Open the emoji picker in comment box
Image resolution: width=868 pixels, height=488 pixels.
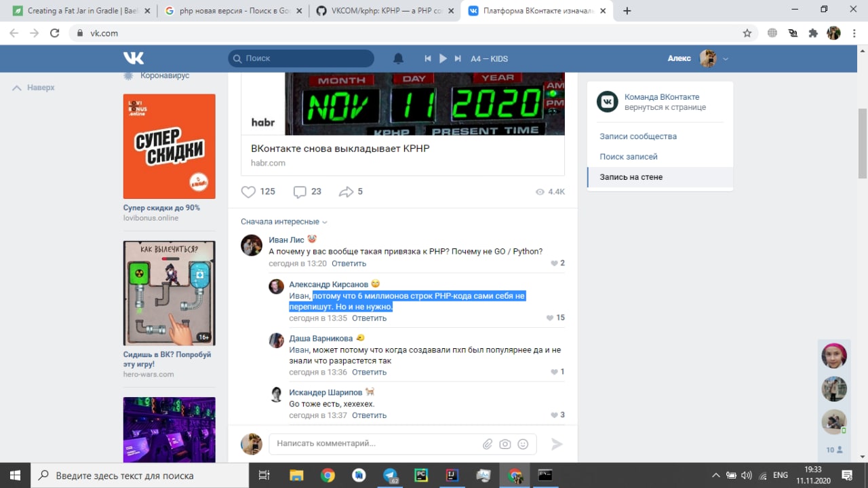click(523, 444)
